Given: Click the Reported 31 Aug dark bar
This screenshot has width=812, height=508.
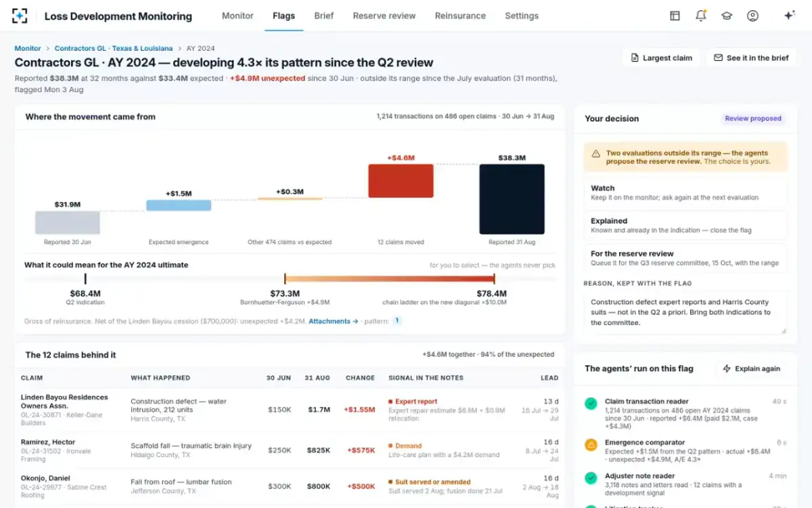Looking at the screenshot, I should coord(512,199).
